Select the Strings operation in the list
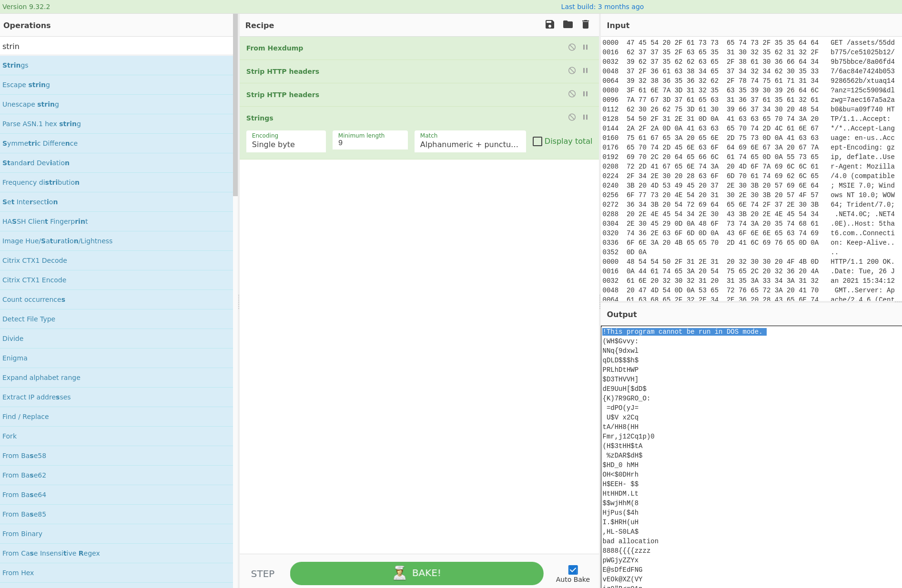Screen dimensions: 902x588 tap(116, 65)
